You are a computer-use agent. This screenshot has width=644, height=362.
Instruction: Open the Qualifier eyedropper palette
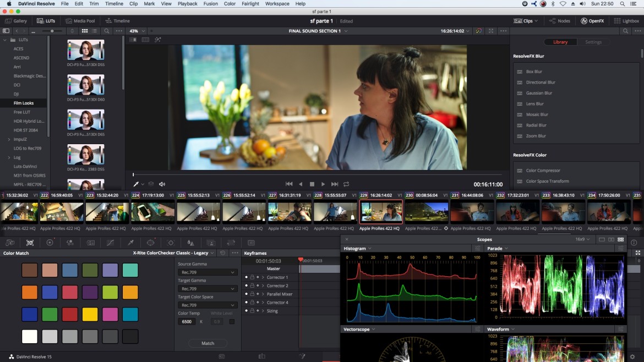130,243
